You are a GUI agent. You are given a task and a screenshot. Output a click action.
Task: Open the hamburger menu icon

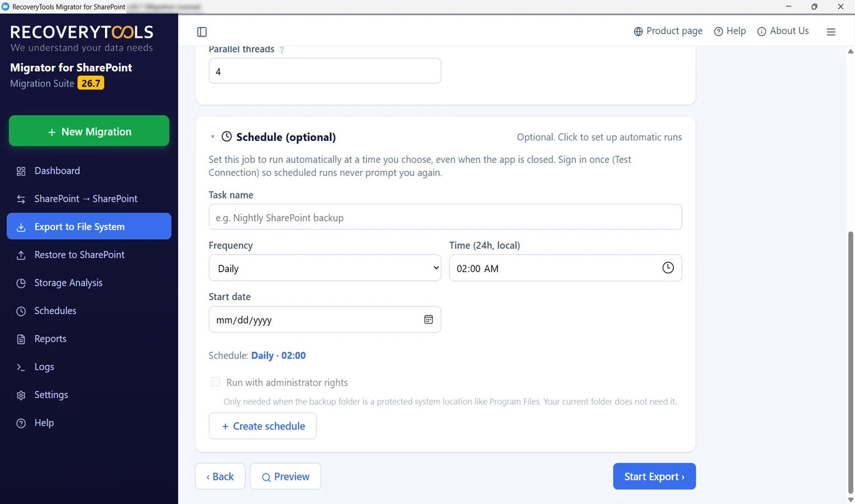[831, 32]
